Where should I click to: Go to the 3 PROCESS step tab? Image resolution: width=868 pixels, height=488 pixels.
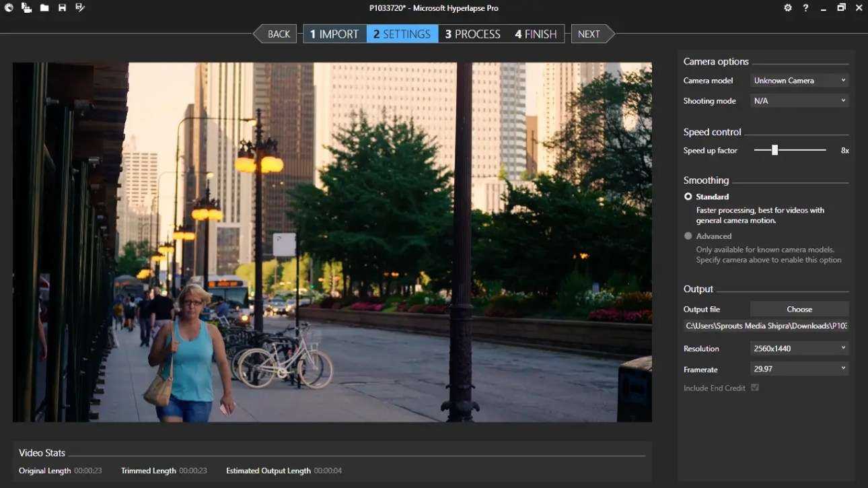click(472, 34)
